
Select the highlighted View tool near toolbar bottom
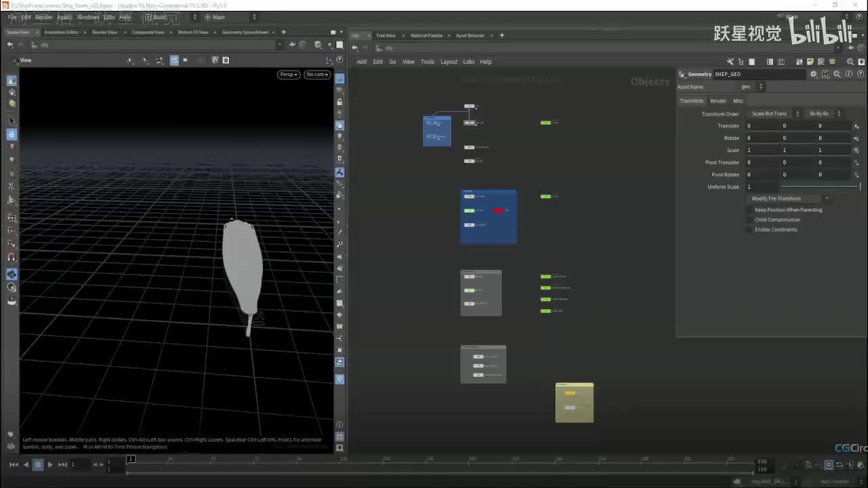pyautogui.click(x=12, y=274)
